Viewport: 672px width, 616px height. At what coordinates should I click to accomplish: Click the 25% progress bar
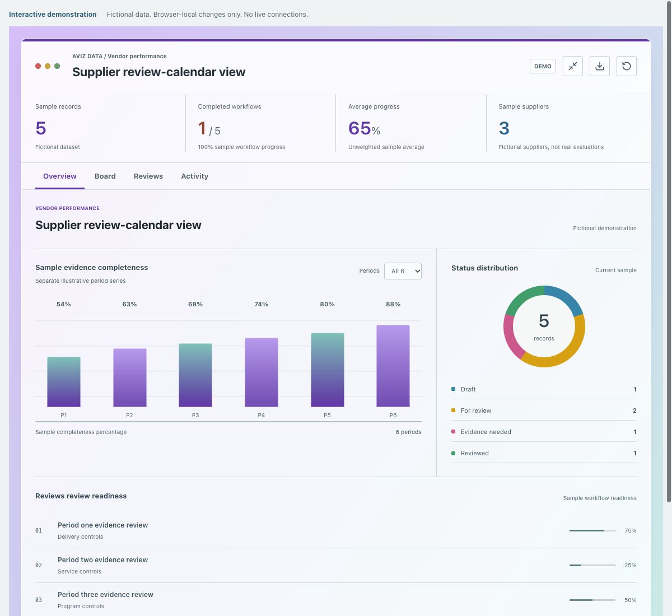click(592, 565)
